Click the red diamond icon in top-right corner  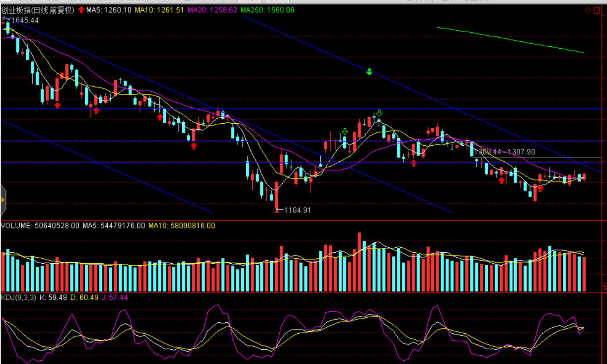click(x=587, y=10)
